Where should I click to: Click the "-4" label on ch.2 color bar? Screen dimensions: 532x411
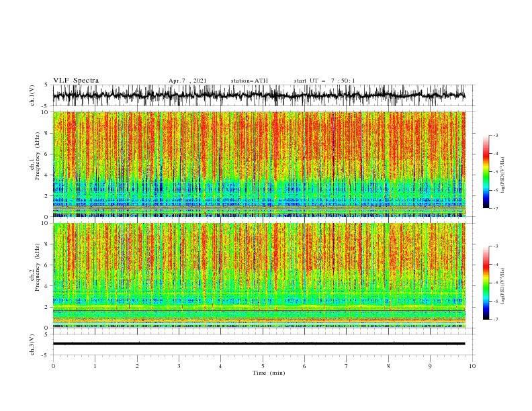[496, 265]
